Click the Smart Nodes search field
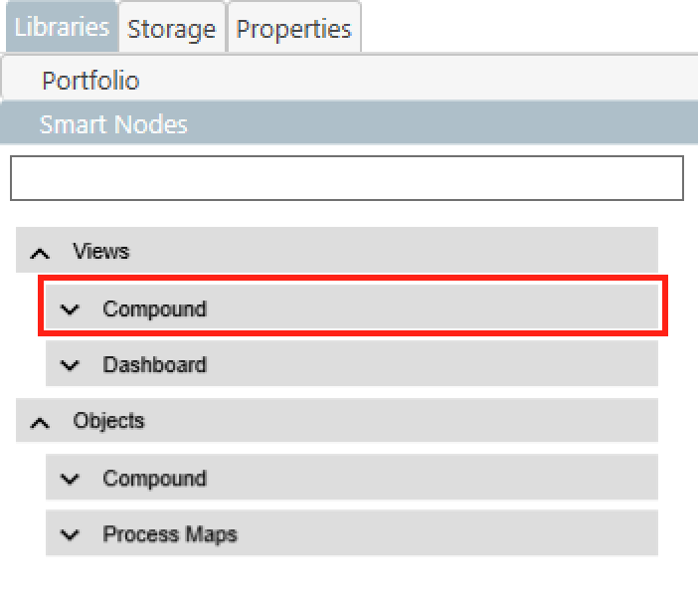Screen dimensions: 700x611 point(346,178)
